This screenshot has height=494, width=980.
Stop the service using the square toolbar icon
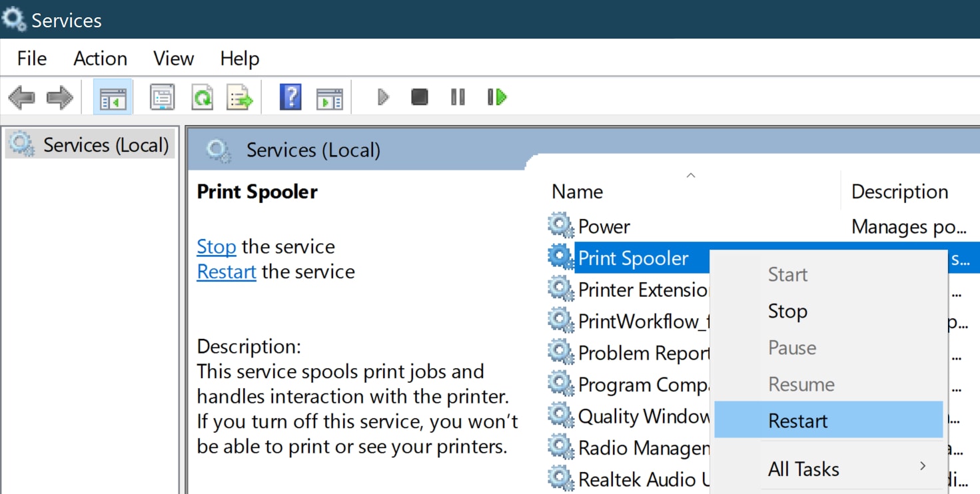coord(420,97)
